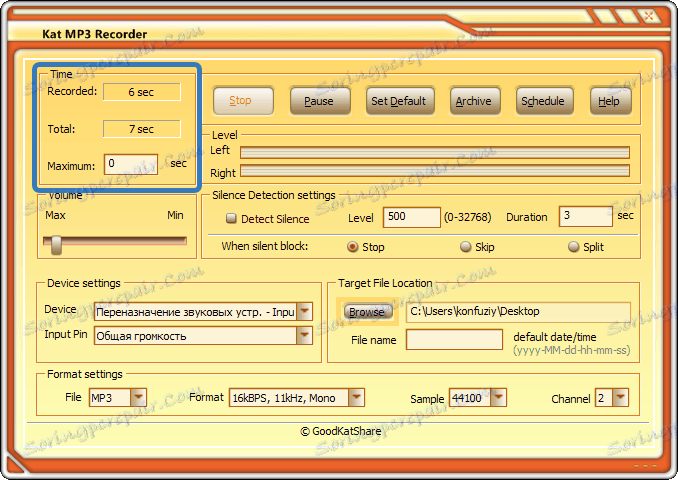Click the Recorded time value 6 sec
This screenshot has height=480, width=678.
[x=142, y=92]
